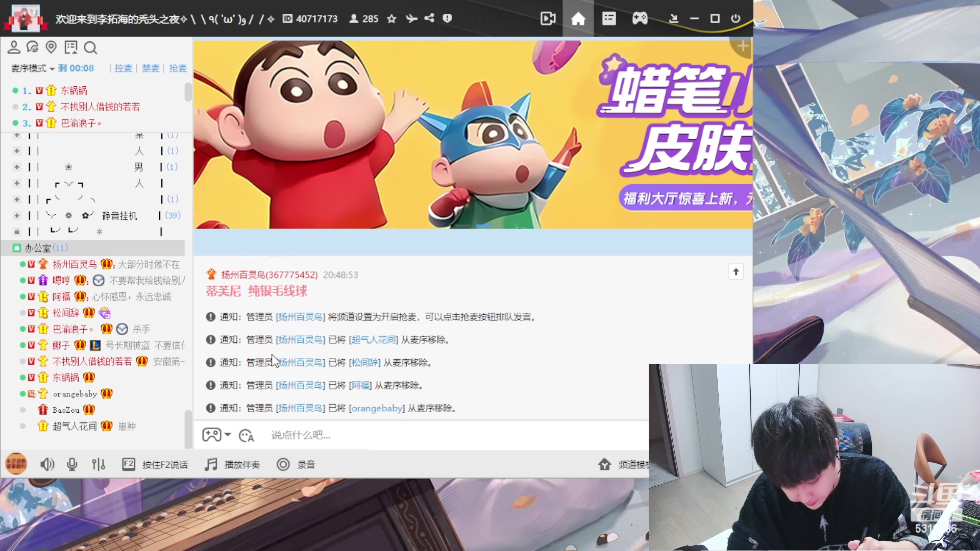The image size is (980, 551).
Task: Click channel ID 40717173
Action: point(317,18)
